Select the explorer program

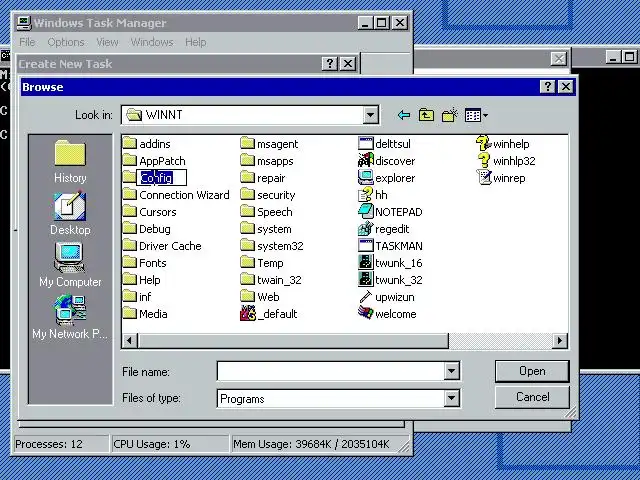(387, 178)
